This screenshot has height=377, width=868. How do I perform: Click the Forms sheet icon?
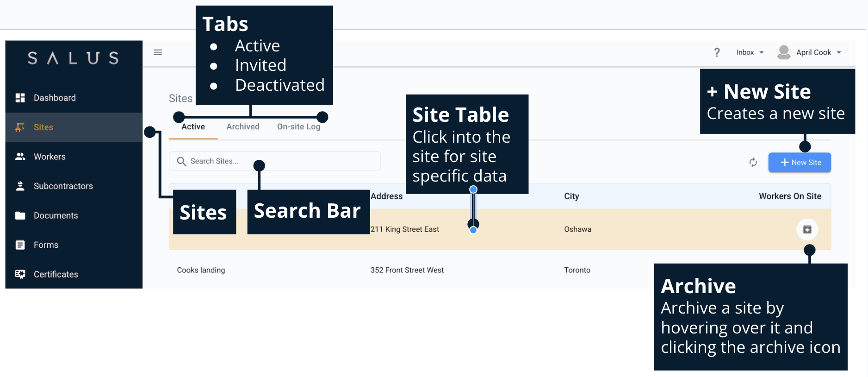coord(20,245)
